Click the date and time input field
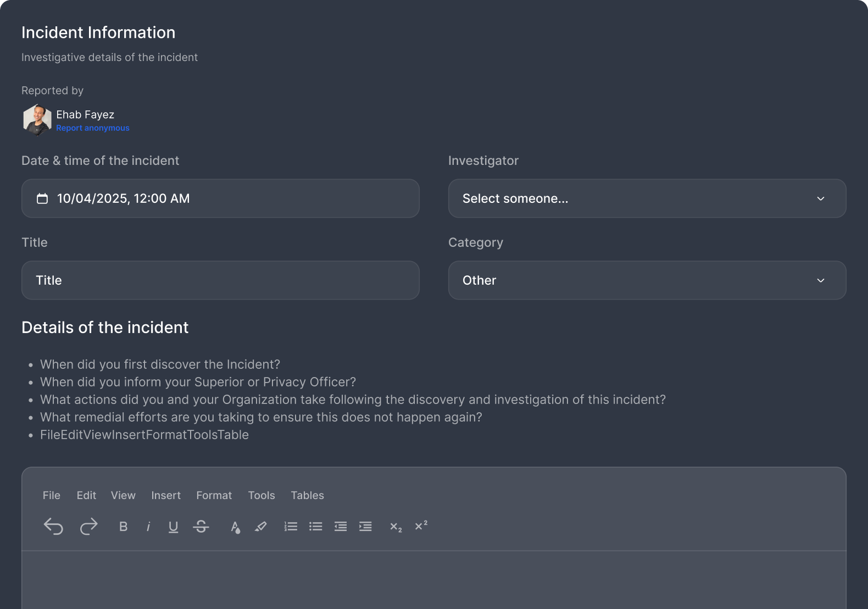 220,198
